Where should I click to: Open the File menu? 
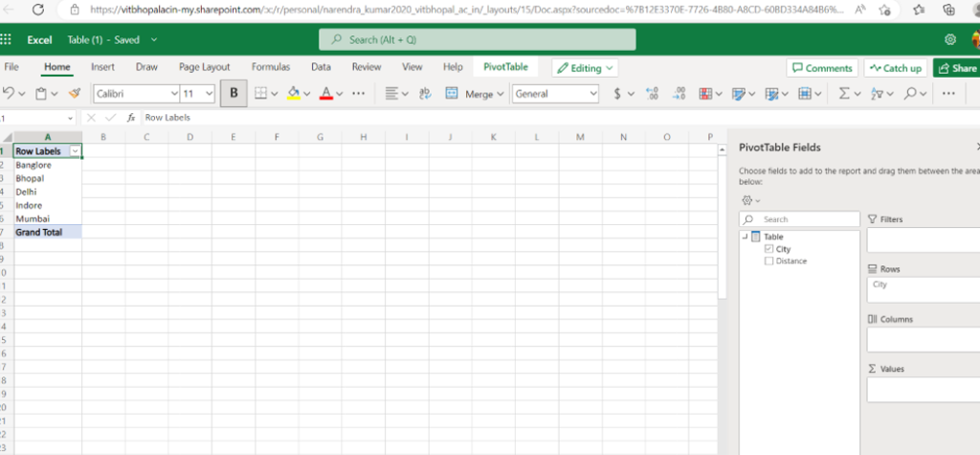[11, 67]
